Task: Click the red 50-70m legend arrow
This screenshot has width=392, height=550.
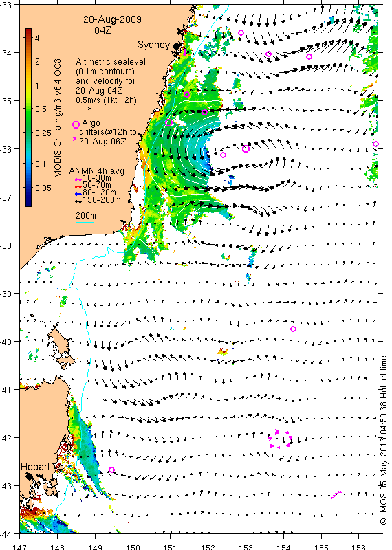Action: (78, 186)
